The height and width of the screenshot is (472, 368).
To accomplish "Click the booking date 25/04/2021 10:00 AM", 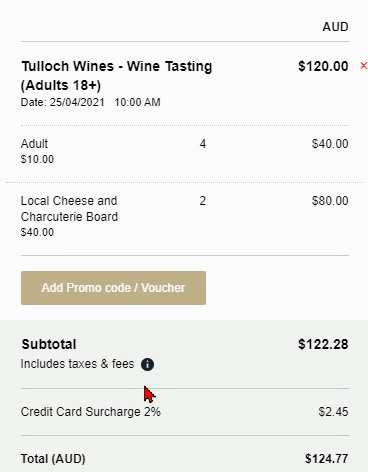I will (x=91, y=102).
